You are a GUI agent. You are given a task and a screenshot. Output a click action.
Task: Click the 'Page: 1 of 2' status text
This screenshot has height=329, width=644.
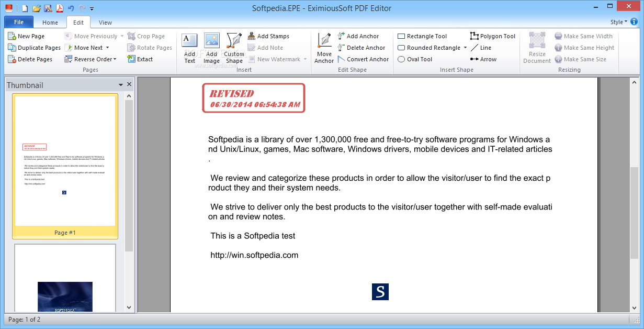pyautogui.click(x=24, y=319)
